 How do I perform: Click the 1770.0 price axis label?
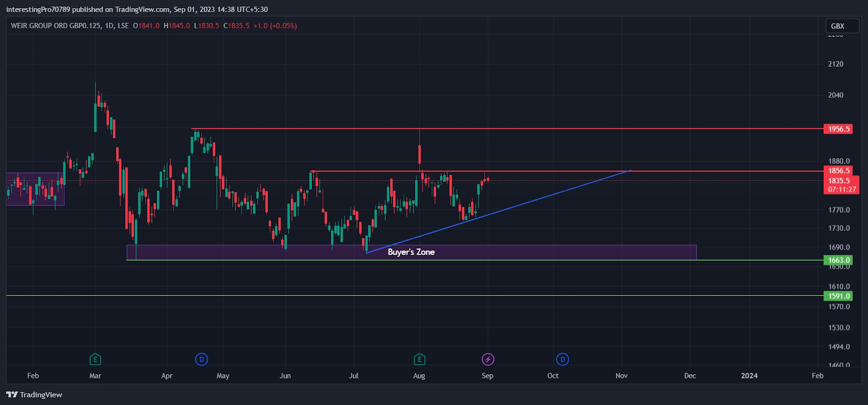point(839,210)
